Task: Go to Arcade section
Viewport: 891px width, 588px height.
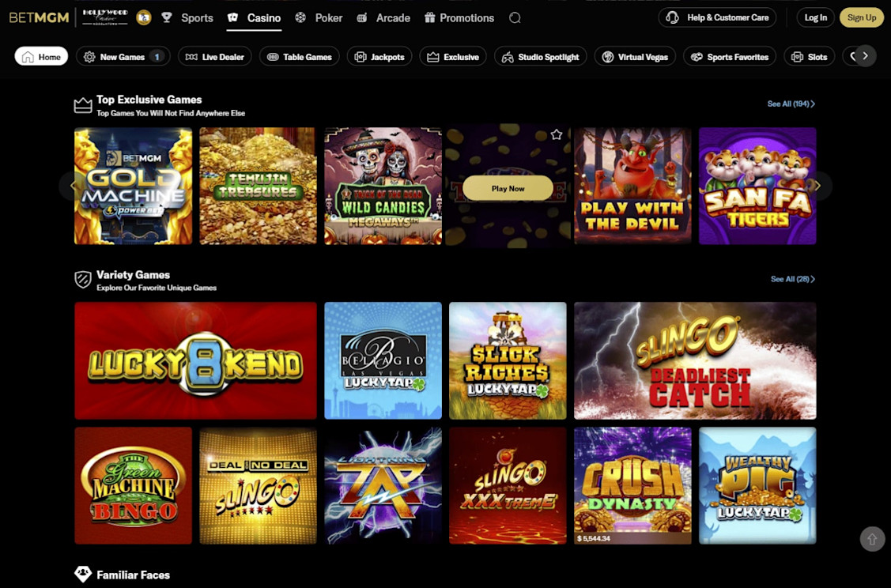Action: (x=393, y=17)
